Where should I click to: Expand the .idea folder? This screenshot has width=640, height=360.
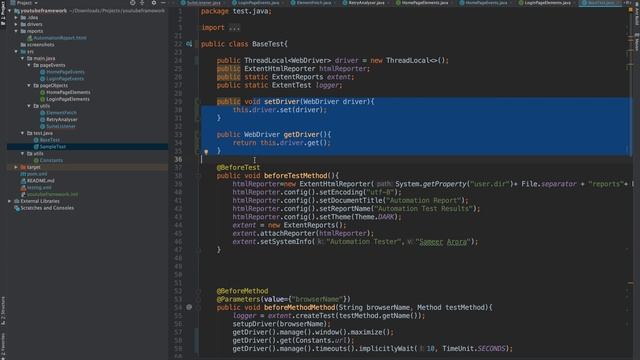coord(16,18)
